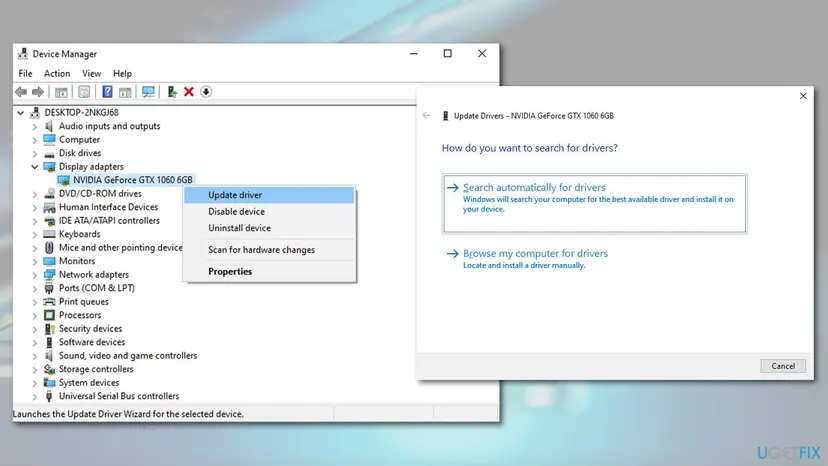The width and height of the screenshot is (828, 466).
Task: Select the Computer label in the tree
Action: tap(79, 139)
